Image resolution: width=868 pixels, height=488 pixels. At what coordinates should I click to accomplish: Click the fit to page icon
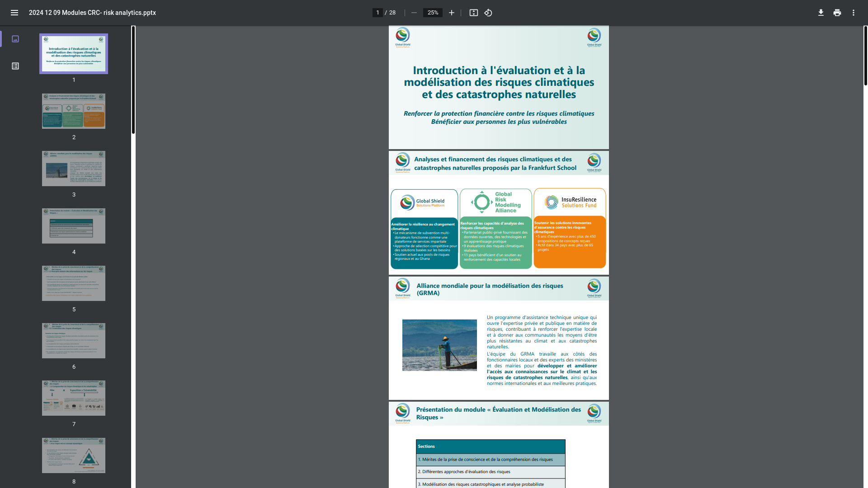474,13
